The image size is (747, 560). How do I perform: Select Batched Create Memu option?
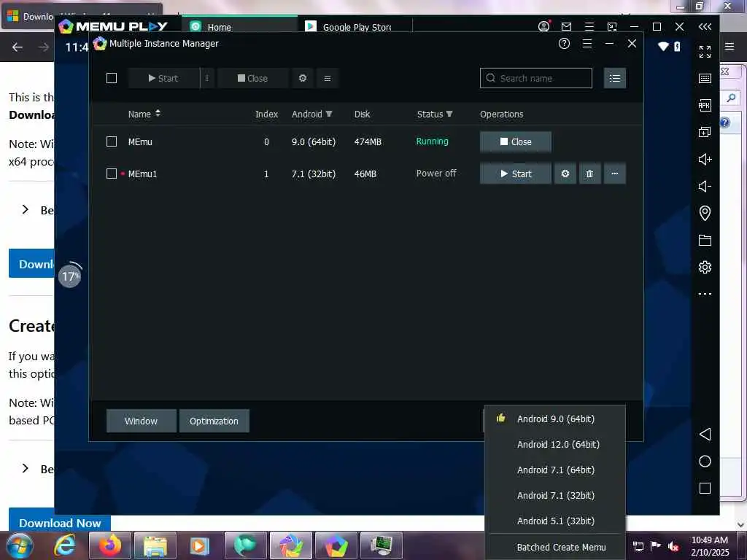[x=555, y=547]
